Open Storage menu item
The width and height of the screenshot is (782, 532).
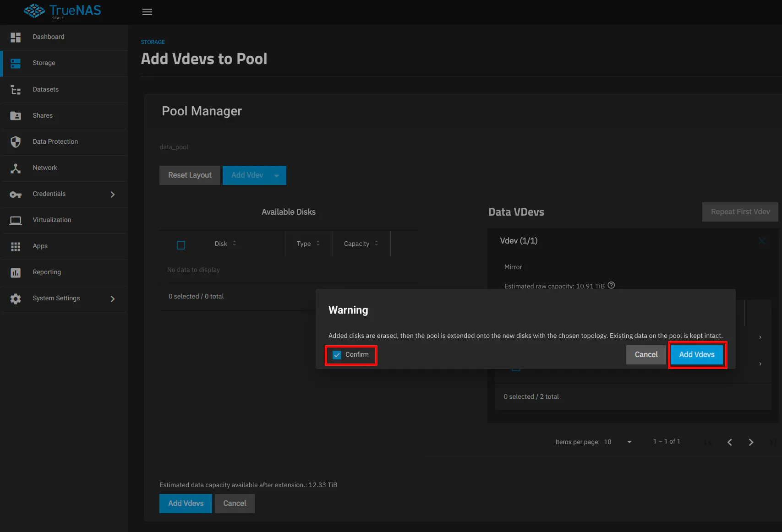coord(65,63)
